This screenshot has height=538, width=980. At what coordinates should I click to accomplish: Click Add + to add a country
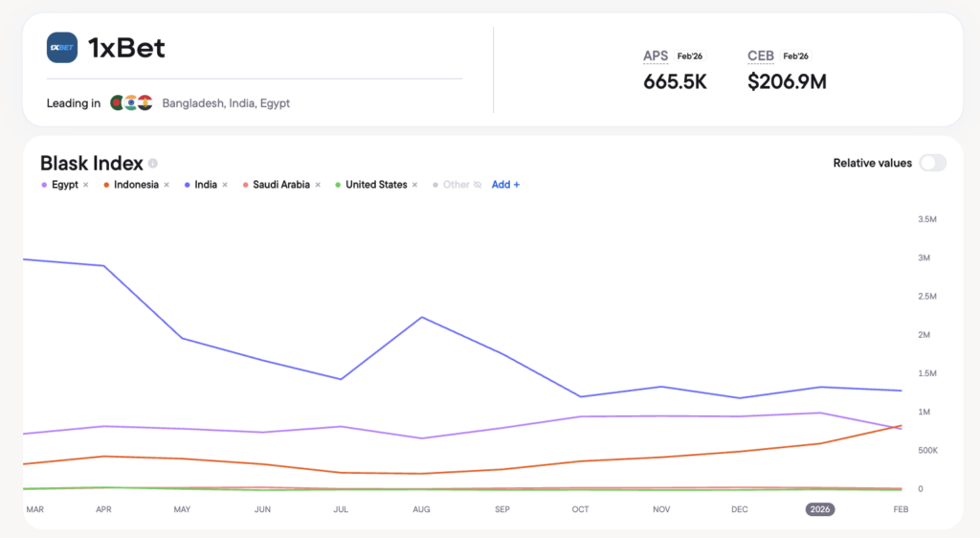[x=505, y=185]
